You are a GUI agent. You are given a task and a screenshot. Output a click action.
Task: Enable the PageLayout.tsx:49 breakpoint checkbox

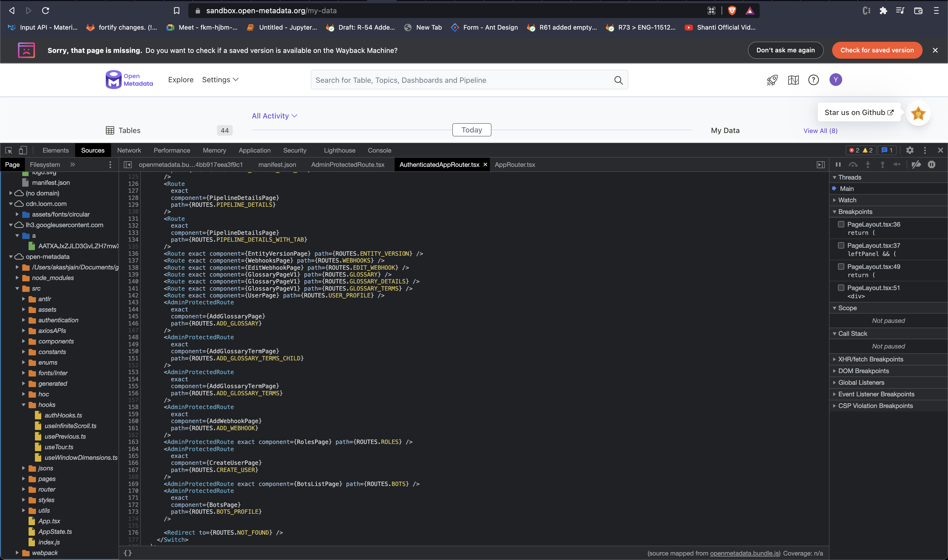pyautogui.click(x=841, y=267)
